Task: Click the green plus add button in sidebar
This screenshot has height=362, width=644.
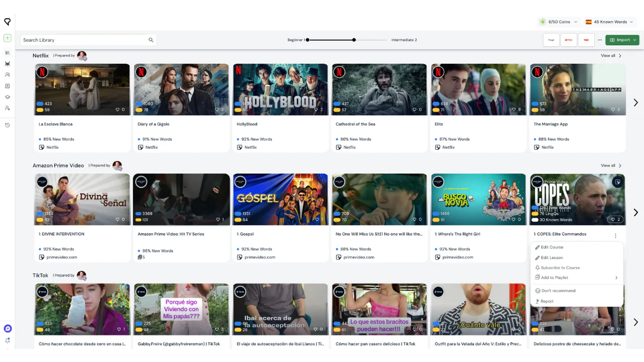Action: tap(7, 38)
